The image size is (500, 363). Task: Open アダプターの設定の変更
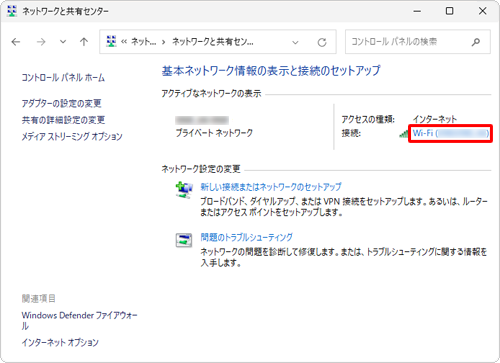tap(61, 103)
